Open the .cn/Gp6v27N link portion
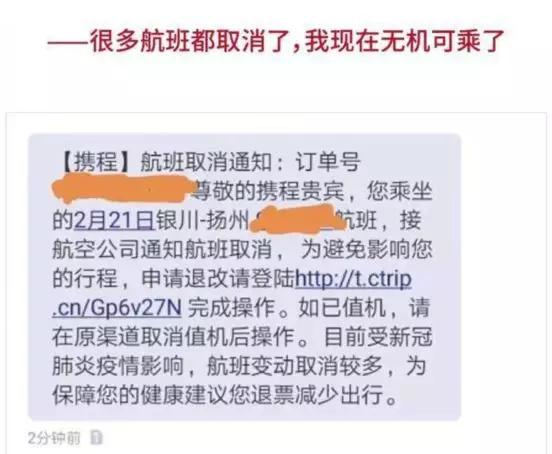This screenshot has width=552, height=454. coord(117,308)
